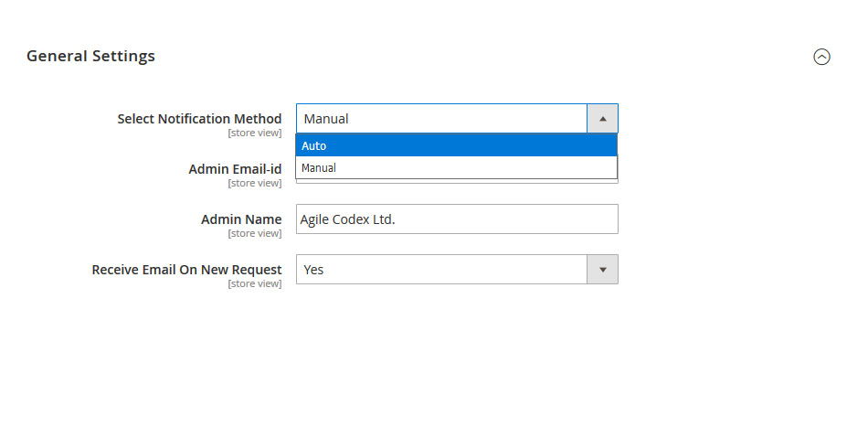Close the list with the up-arrow button
Image resolution: width=868 pixels, height=448 pixels.
pos(602,119)
